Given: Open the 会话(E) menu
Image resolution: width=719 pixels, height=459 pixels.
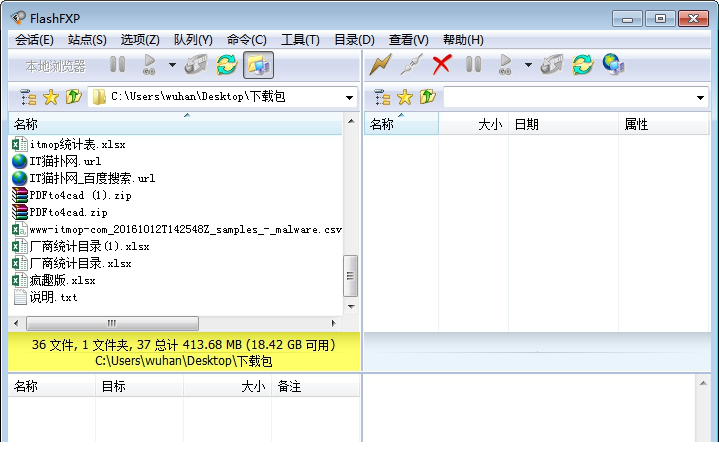Looking at the screenshot, I should click(x=34, y=40).
